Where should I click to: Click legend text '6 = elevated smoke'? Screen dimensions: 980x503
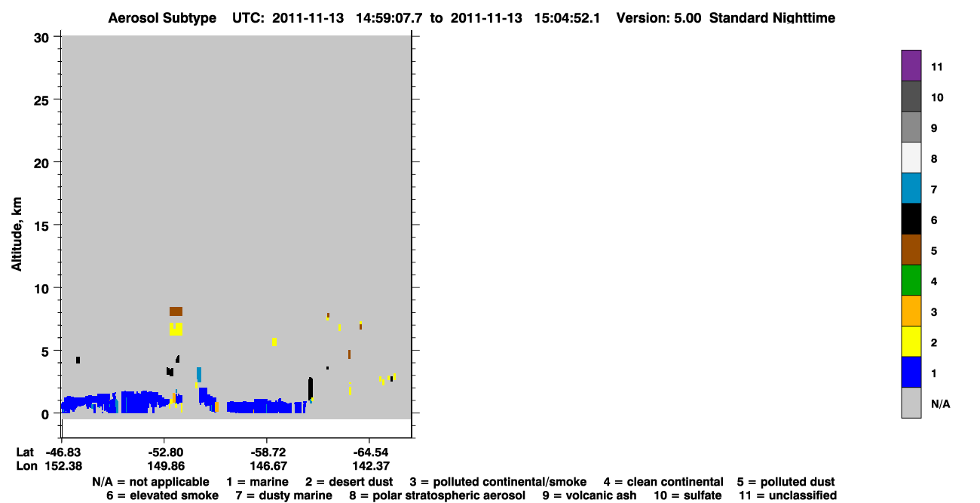coord(162,495)
